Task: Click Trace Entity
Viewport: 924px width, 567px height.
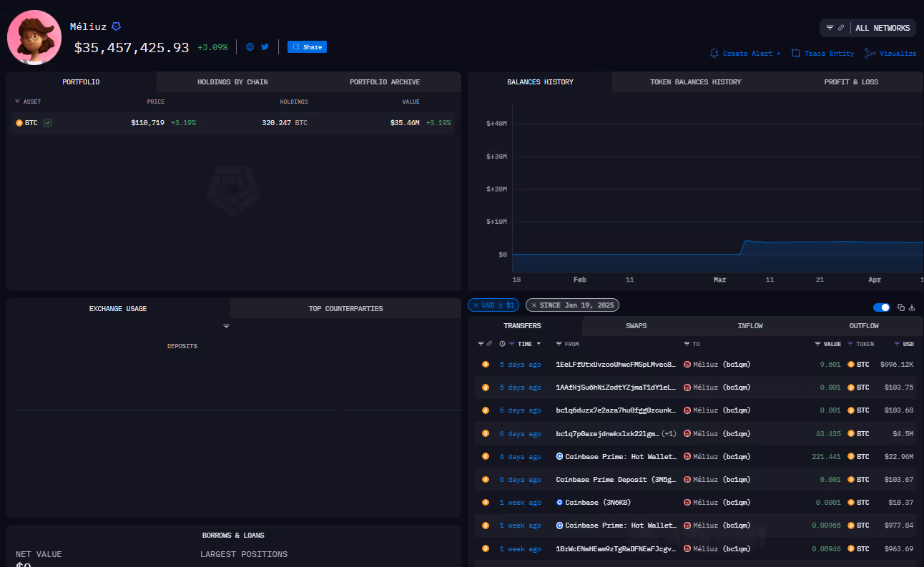Action: tap(822, 54)
